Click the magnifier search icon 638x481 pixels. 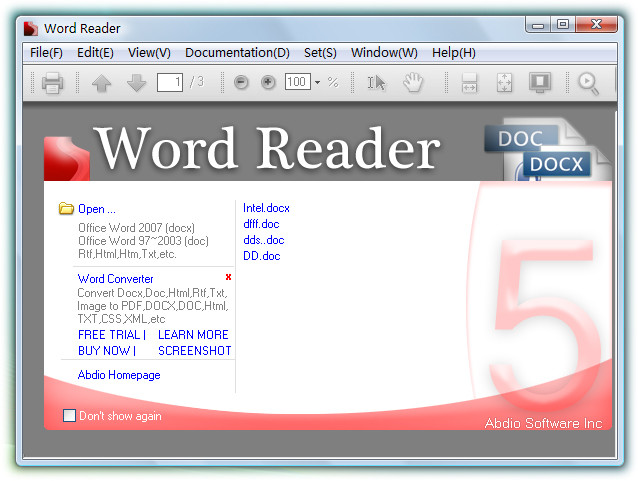588,83
